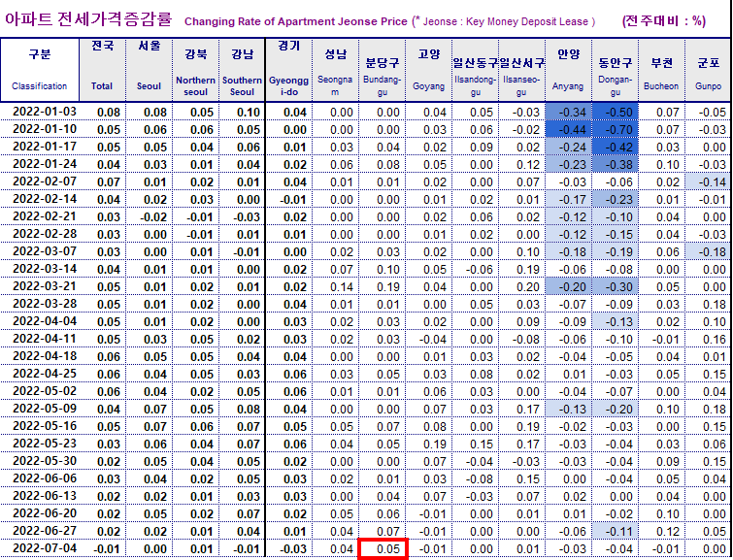
Task: Select the date cell 2022-02-14
Action: (x=40, y=199)
